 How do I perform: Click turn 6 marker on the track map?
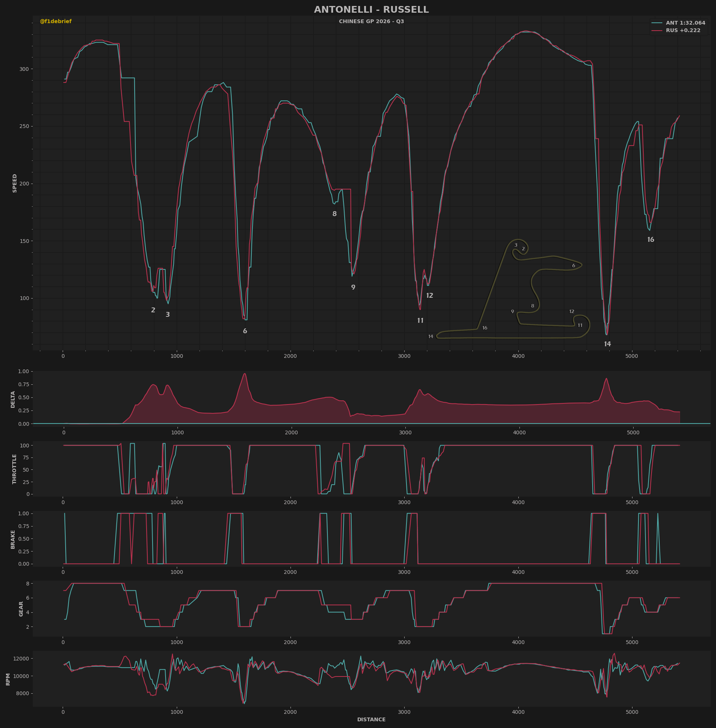click(574, 266)
